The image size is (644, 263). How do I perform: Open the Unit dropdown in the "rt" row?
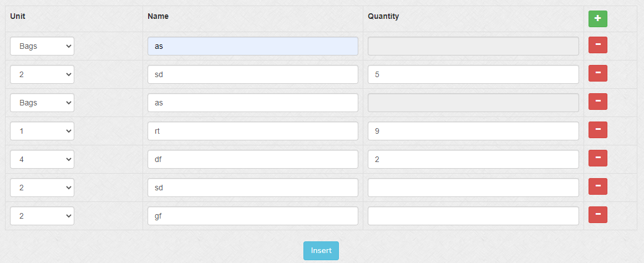click(x=42, y=131)
